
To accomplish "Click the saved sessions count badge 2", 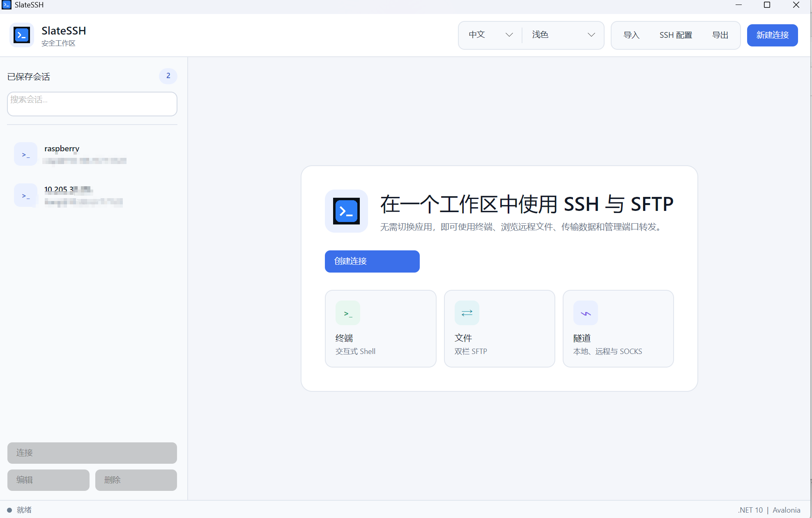I will [168, 76].
